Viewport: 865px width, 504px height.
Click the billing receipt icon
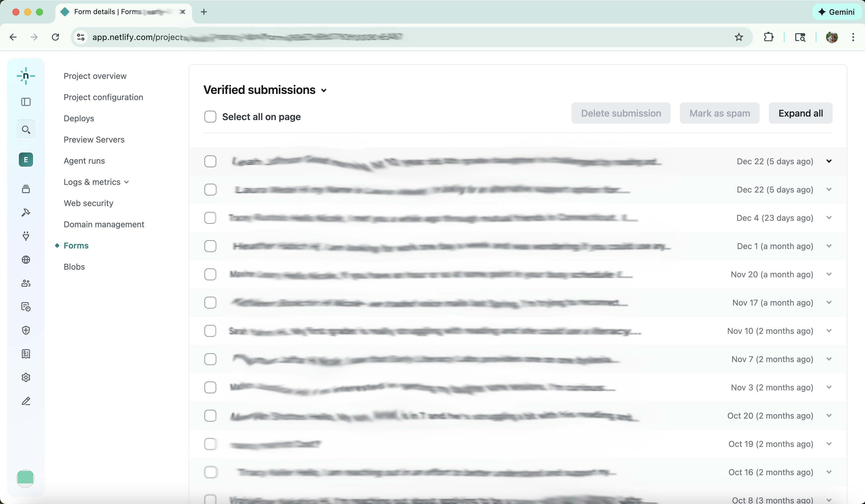pyautogui.click(x=26, y=354)
